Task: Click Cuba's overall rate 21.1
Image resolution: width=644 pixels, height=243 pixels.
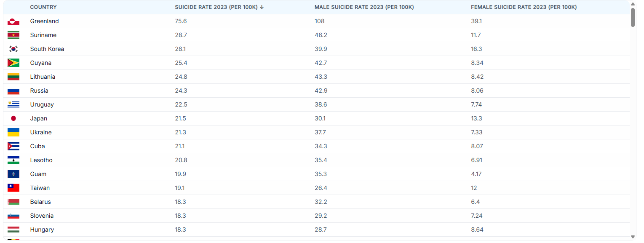Action: click(180, 146)
